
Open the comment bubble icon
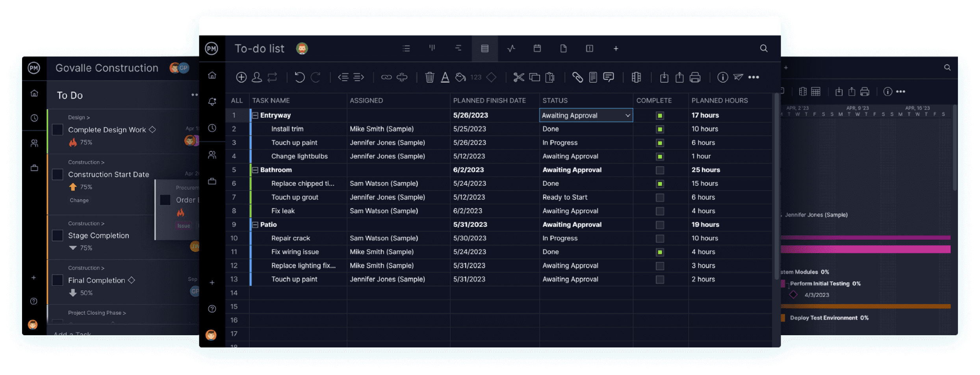(x=608, y=77)
